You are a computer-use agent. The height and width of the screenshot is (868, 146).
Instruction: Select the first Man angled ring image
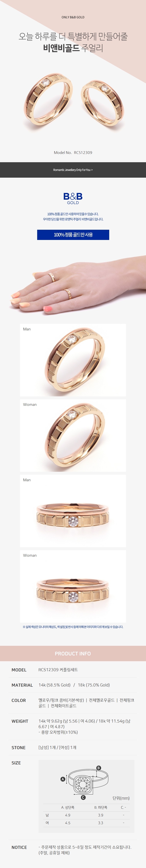(x=73, y=360)
